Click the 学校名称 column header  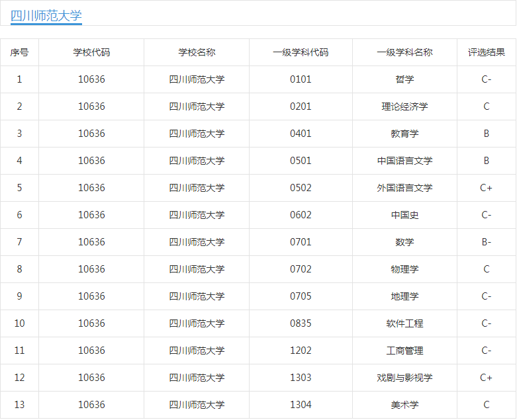pos(197,52)
